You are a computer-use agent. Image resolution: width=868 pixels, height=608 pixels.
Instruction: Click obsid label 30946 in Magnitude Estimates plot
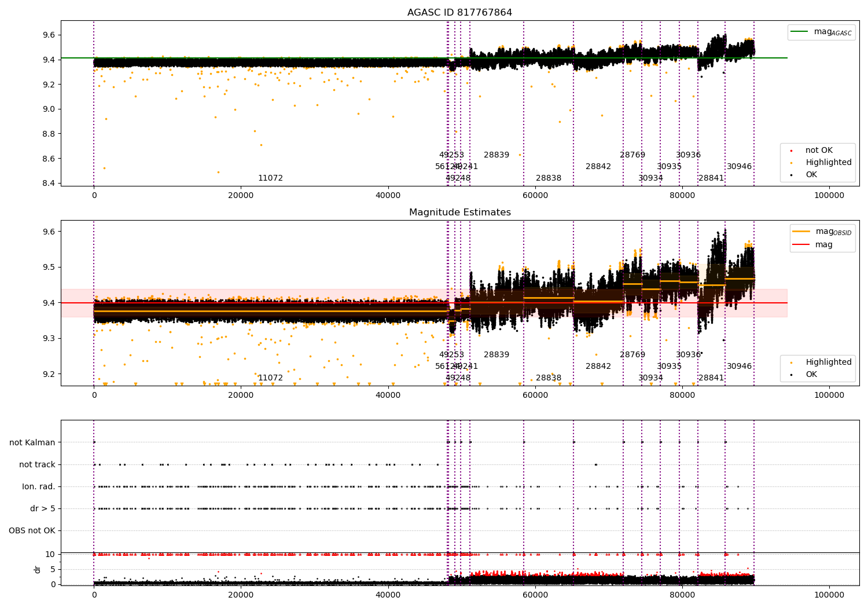pyautogui.click(x=740, y=367)
